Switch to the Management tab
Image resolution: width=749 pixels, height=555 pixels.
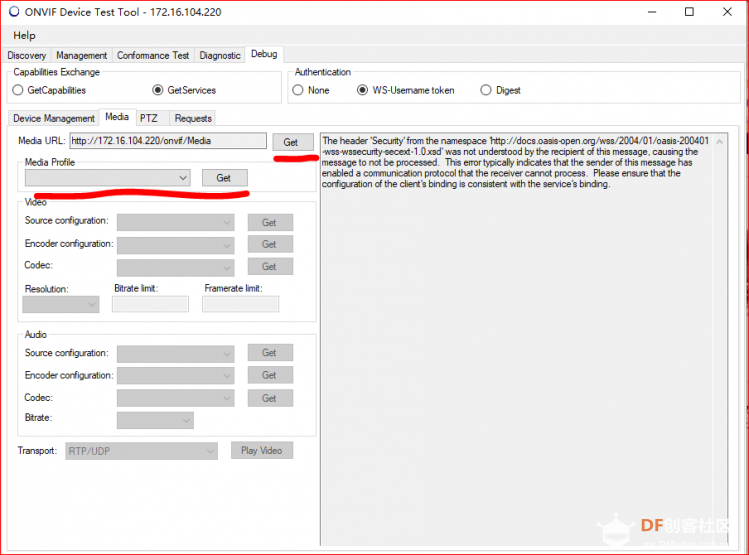point(82,55)
